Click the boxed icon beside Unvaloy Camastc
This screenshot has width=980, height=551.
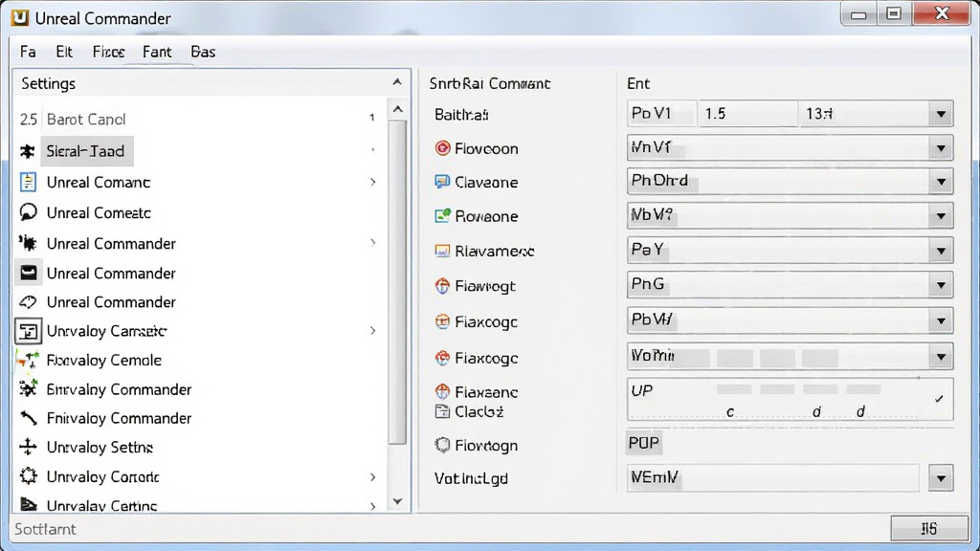(28, 331)
